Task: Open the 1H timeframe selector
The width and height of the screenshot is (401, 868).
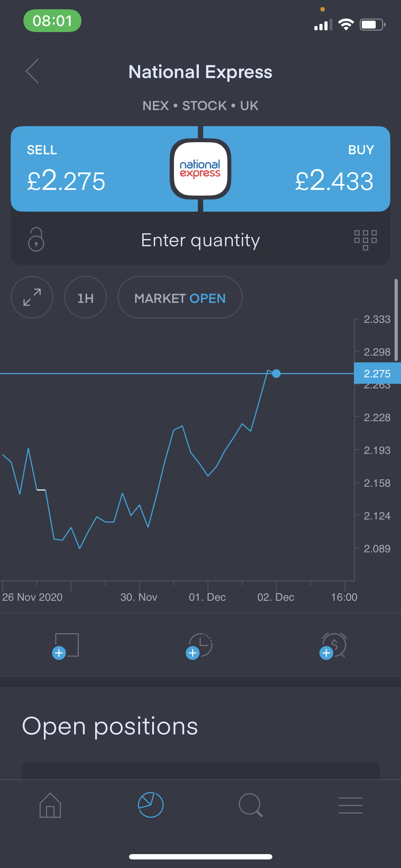Action: point(86,297)
